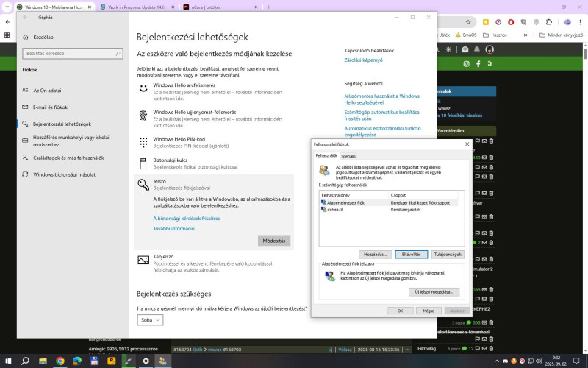Open Chrome's three-dot menu
588x368 pixels.
(x=580, y=22)
